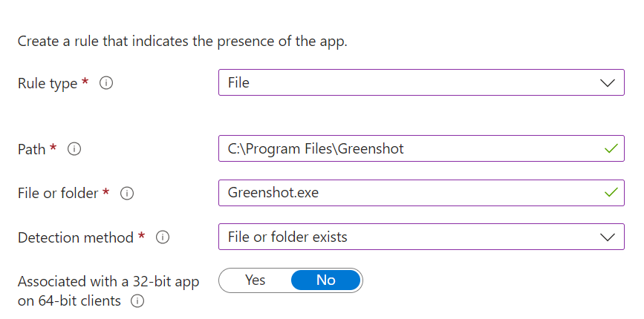
Task: Click the Rule type label
Action: [x=48, y=84]
